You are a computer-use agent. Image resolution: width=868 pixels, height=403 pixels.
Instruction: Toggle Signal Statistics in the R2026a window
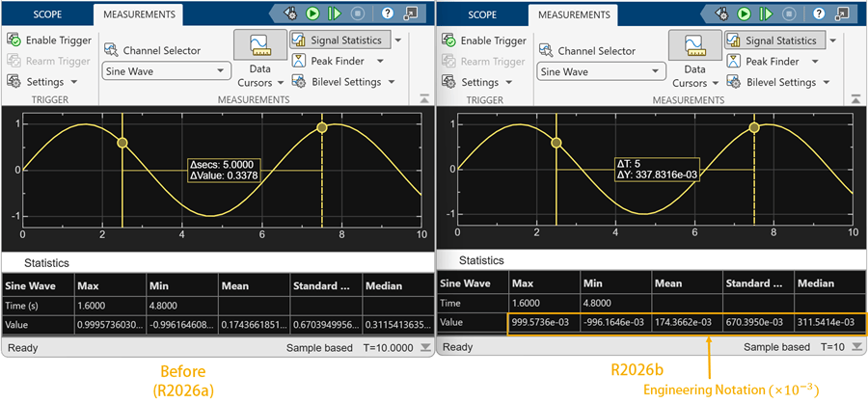pos(339,40)
